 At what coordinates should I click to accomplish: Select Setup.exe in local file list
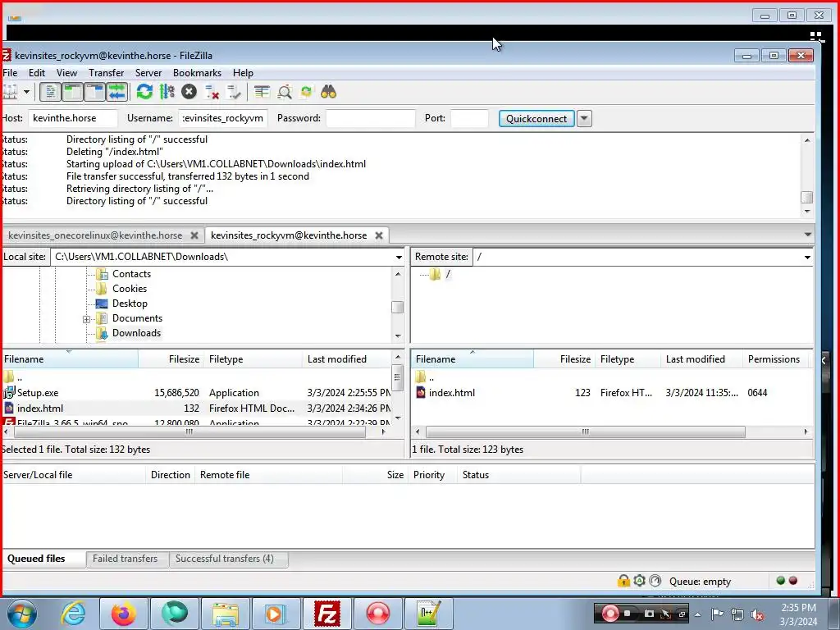click(x=38, y=393)
